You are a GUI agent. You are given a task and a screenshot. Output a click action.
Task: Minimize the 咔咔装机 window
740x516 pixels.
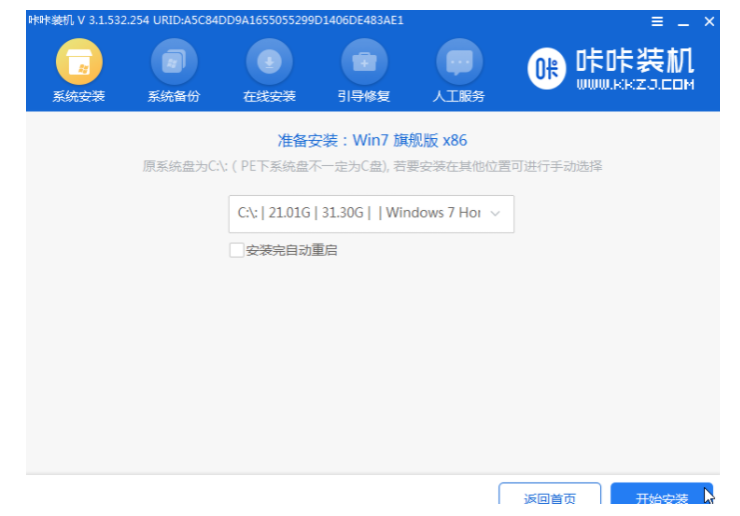(684, 21)
